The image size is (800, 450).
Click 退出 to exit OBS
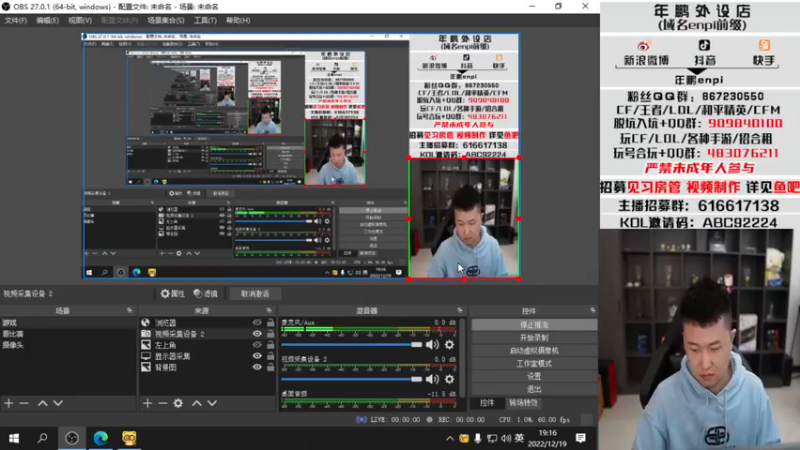534,389
